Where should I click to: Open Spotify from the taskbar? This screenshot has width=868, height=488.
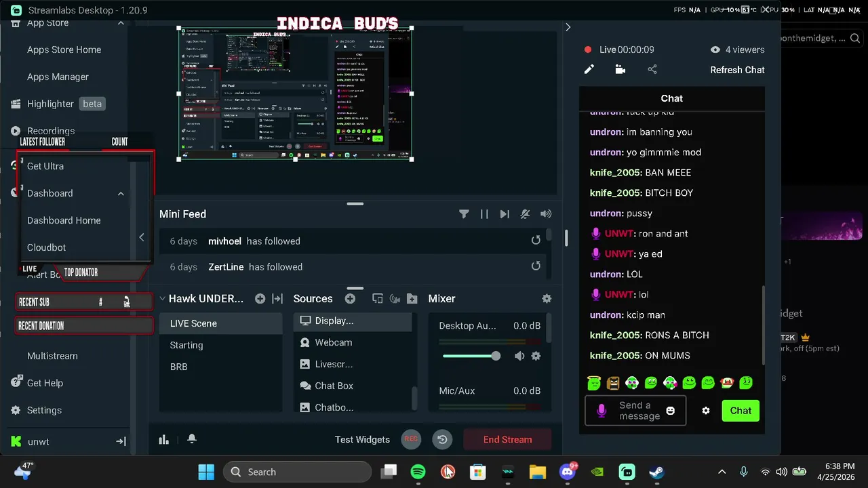[x=418, y=472]
